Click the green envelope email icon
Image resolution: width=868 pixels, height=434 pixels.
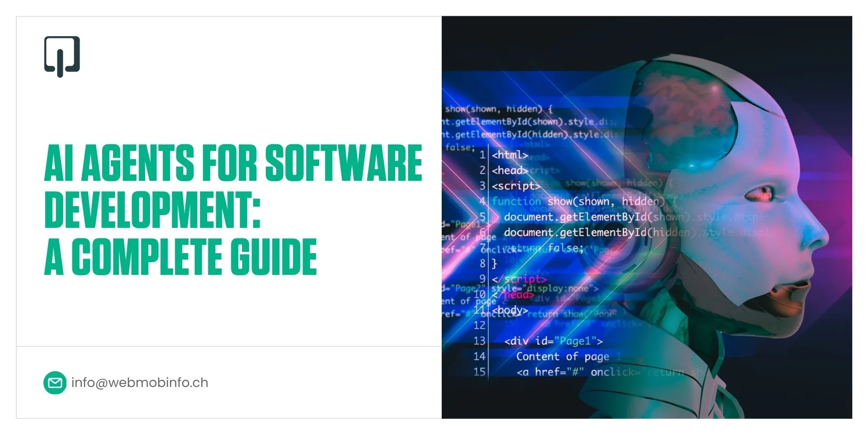tap(55, 383)
